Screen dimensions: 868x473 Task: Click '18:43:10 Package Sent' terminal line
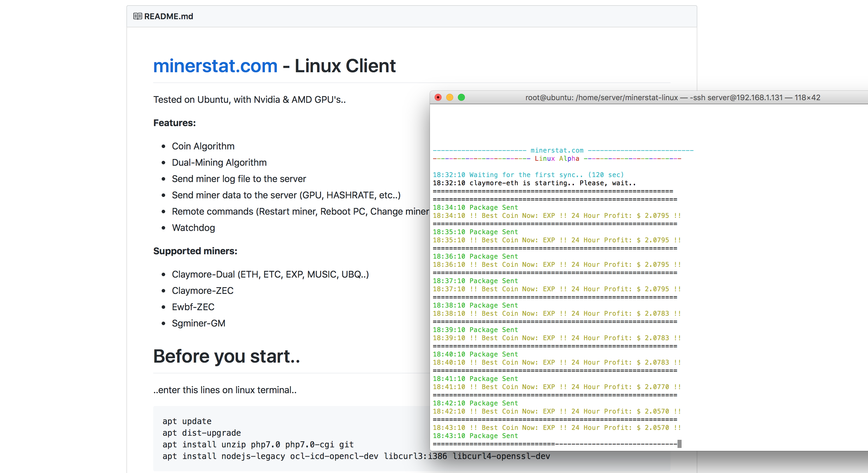[x=475, y=436]
